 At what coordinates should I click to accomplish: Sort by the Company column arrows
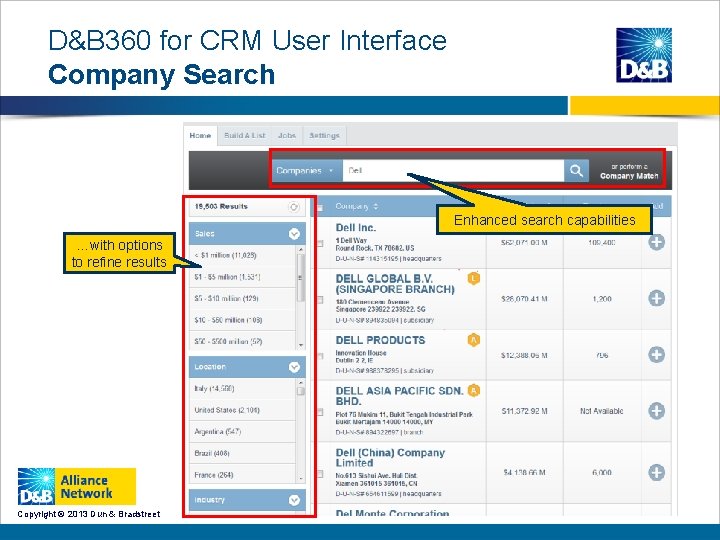point(376,207)
